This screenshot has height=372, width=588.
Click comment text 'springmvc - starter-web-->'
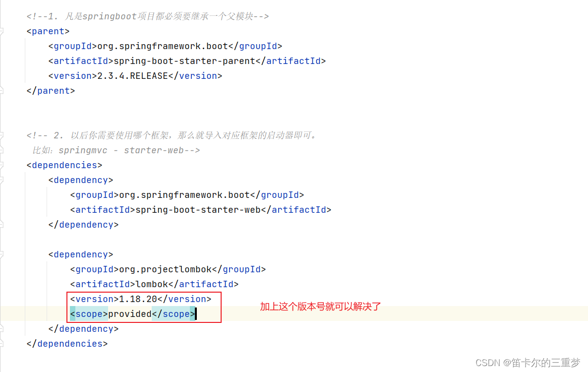coord(129,150)
